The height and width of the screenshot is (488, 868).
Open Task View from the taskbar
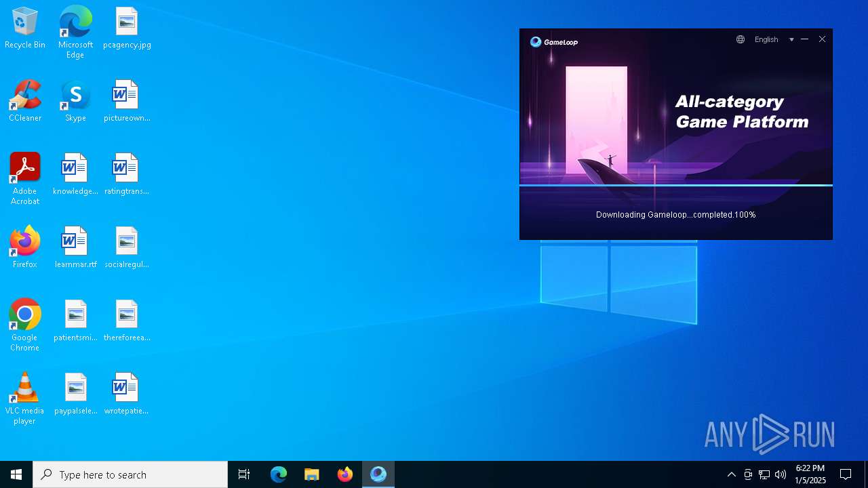coord(244,474)
